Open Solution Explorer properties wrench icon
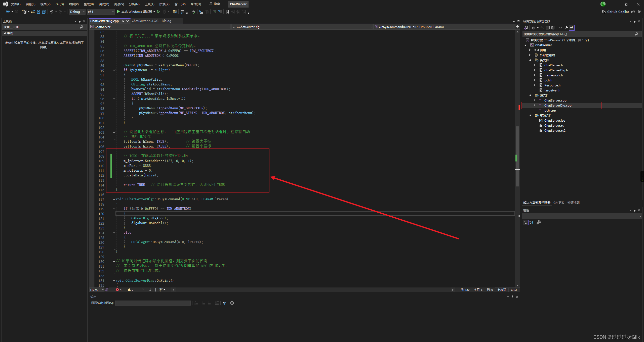Screen dimensions: 644x342 coord(566,28)
